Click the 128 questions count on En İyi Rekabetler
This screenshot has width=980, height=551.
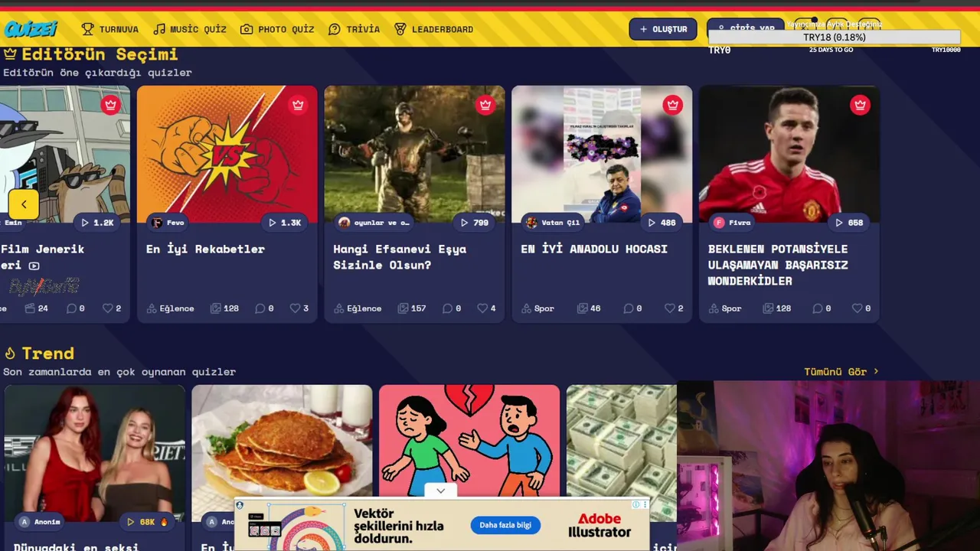tap(224, 308)
